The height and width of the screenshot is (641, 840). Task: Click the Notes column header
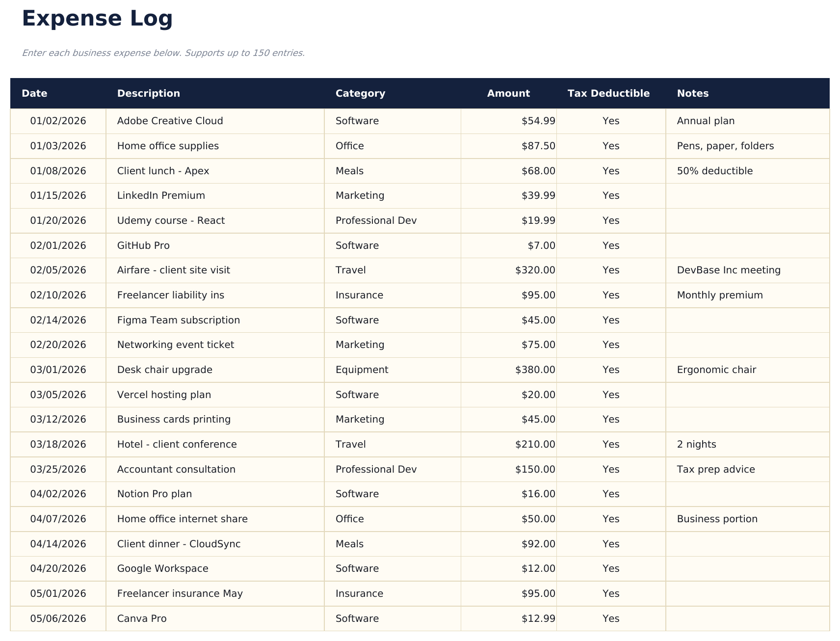(x=693, y=93)
